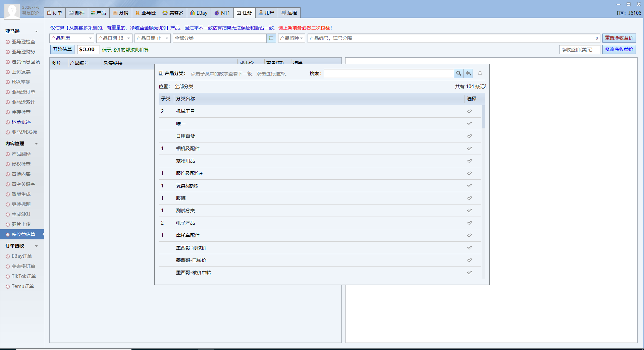The width and height of the screenshot is (644, 350).
Task: Open the 产品币种 dropdown
Action: (291, 38)
